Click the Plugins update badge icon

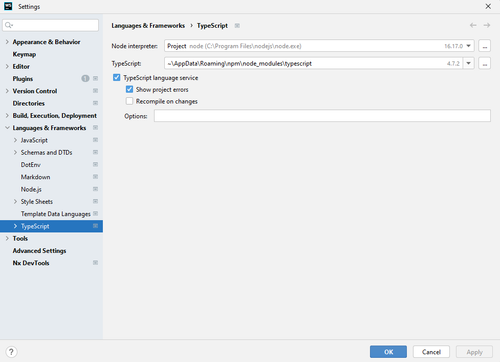pyautogui.click(x=85, y=78)
